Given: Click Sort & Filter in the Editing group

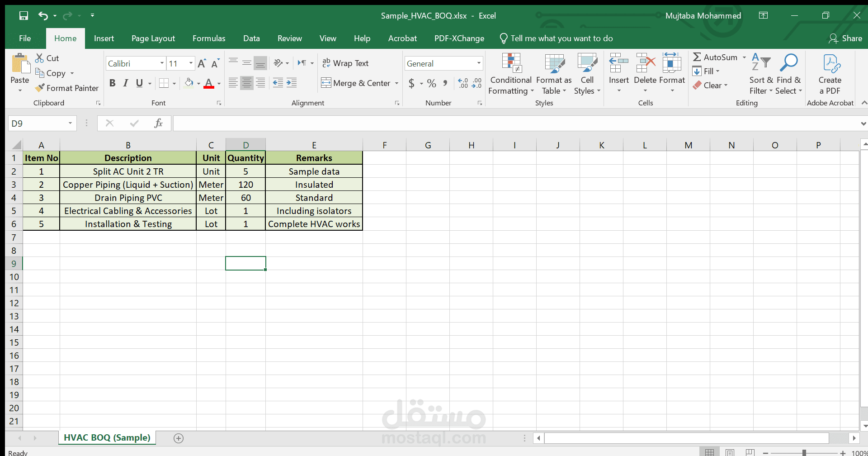Looking at the screenshot, I should pos(761,74).
